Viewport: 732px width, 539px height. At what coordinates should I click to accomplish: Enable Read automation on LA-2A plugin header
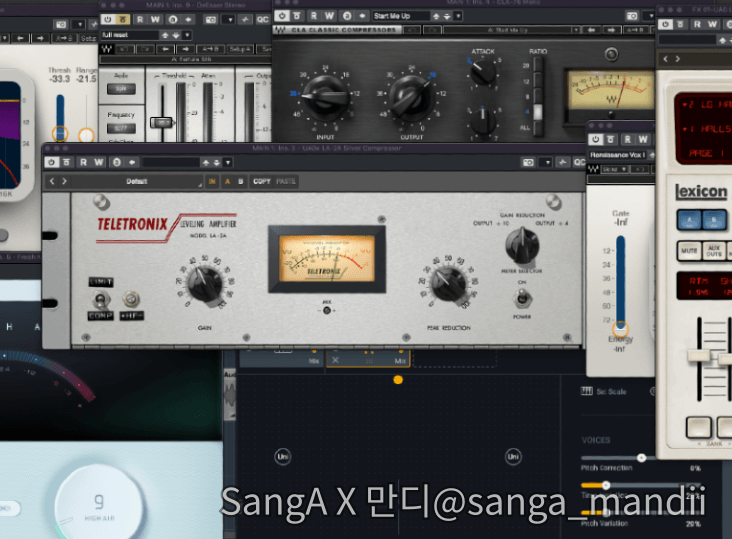(84, 162)
